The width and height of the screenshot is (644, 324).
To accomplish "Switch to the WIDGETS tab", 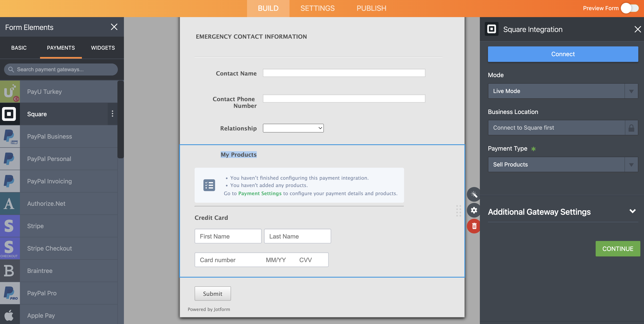I will 103,48.
